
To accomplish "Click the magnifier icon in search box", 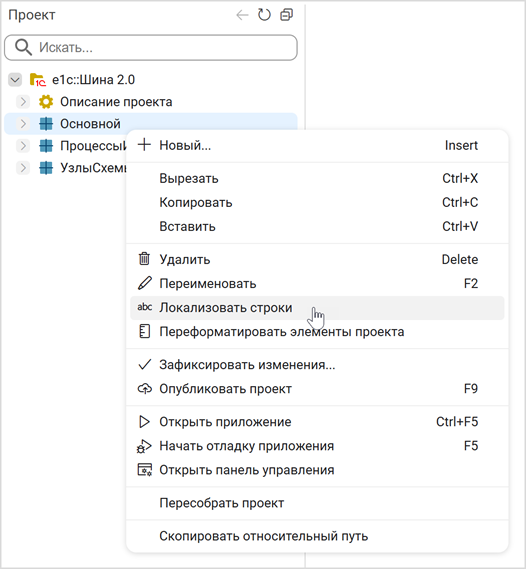I will click(24, 47).
